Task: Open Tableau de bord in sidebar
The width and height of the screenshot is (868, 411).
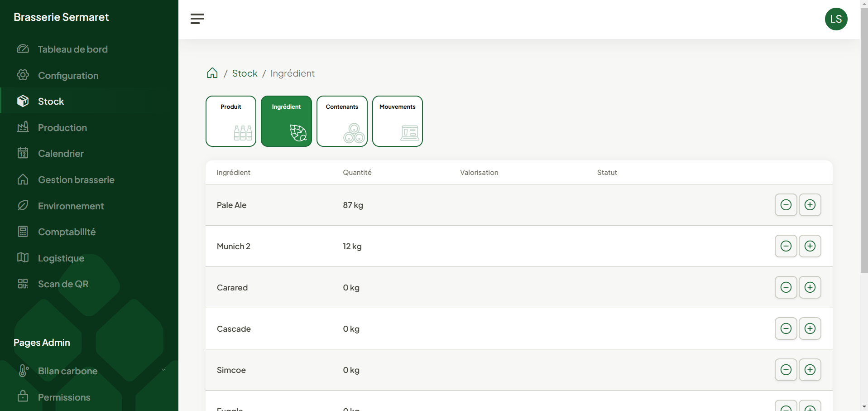Action: (x=72, y=49)
